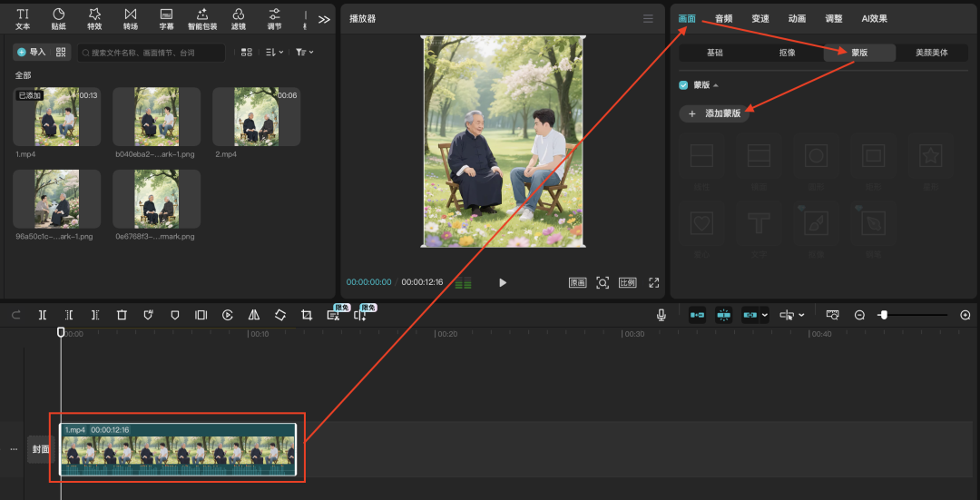
Task: Toggle the main track magnet snapping
Action: click(x=697, y=315)
